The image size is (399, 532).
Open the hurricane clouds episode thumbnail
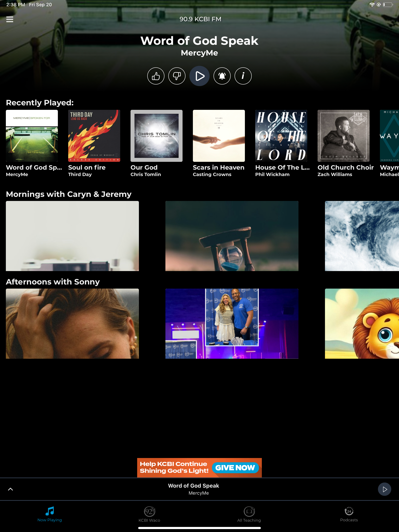(x=362, y=236)
